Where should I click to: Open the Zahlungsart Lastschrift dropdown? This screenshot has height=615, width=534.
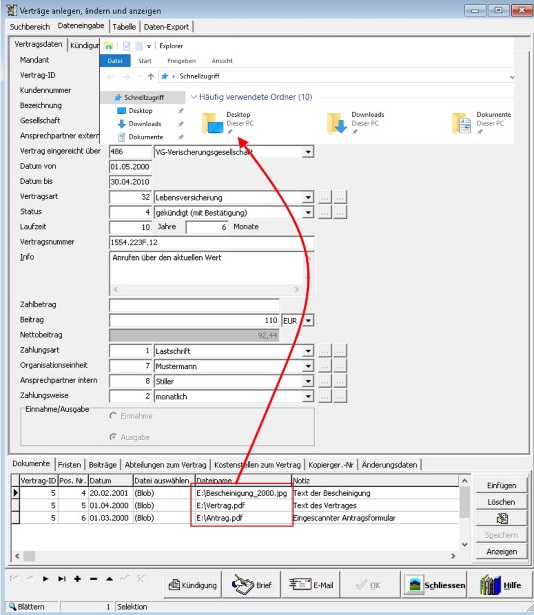[308, 351]
